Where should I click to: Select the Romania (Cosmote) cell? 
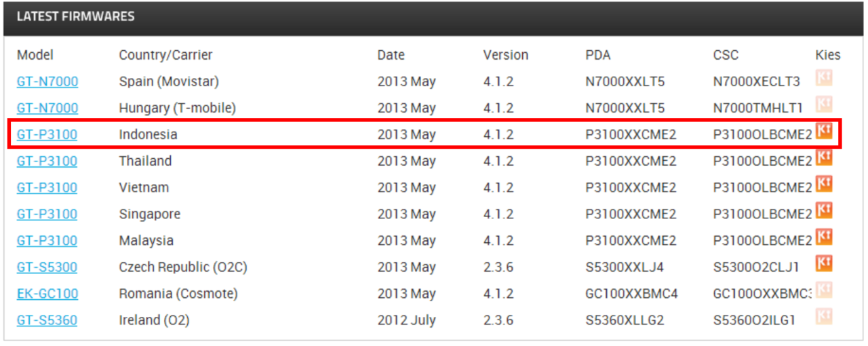coord(178,294)
